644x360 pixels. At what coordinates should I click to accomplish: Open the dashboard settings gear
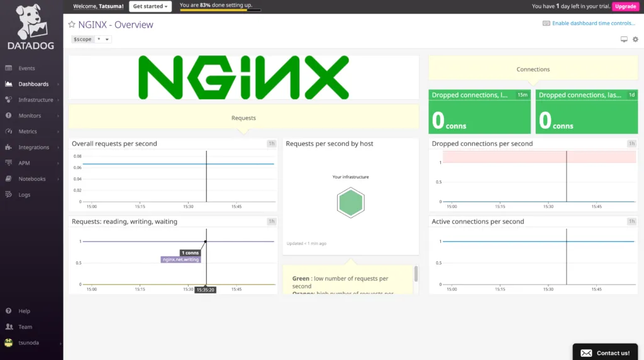click(635, 40)
